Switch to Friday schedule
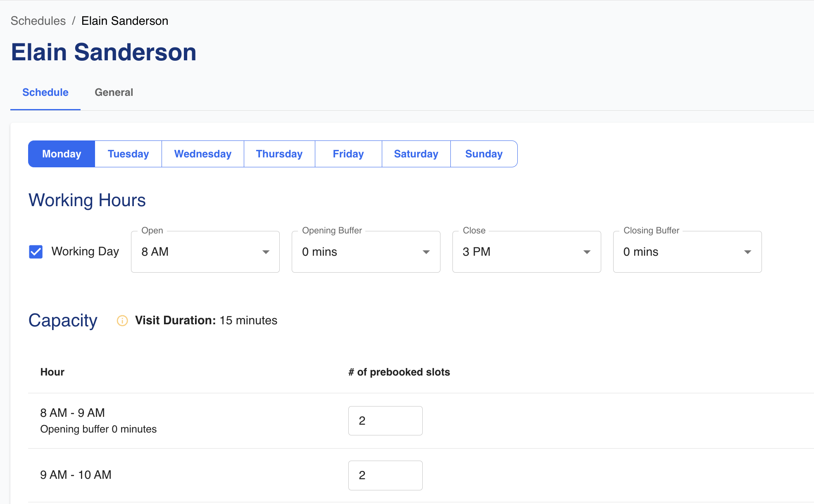Image resolution: width=814 pixels, height=504 pixels. tap(348, 154)
